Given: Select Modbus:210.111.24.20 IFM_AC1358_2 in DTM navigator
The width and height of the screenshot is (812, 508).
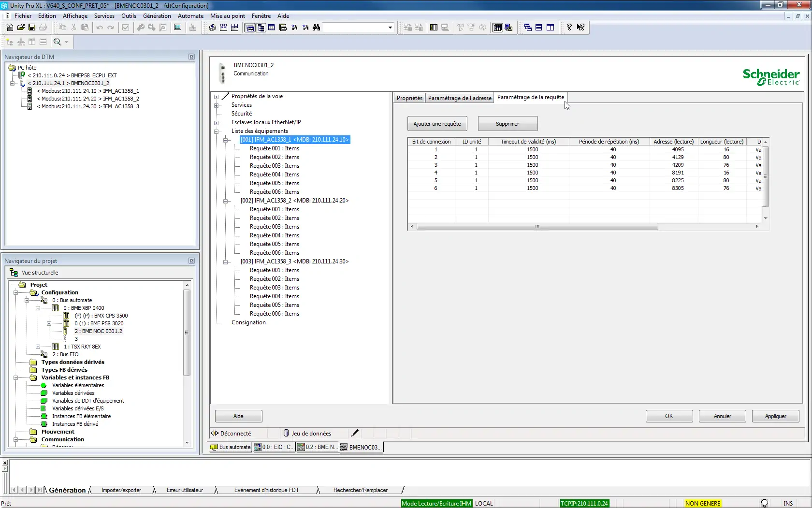Looking at the screenshot, I should 87,99.
